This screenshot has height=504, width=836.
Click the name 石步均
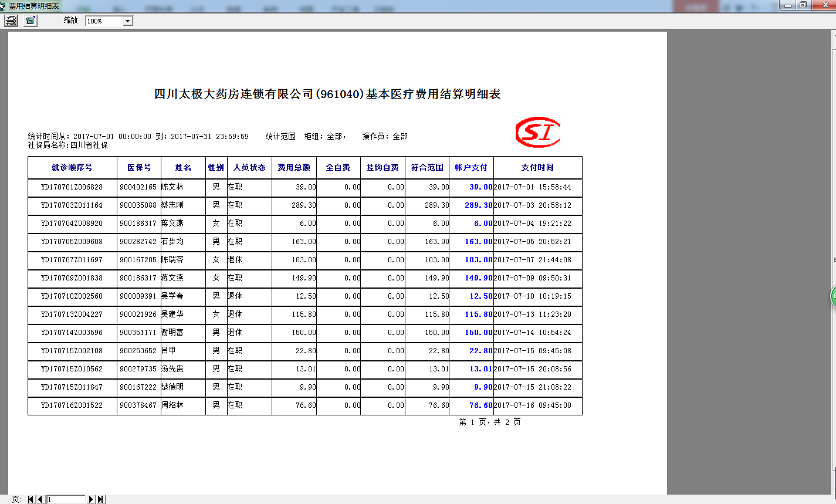(x=172, y=242)
